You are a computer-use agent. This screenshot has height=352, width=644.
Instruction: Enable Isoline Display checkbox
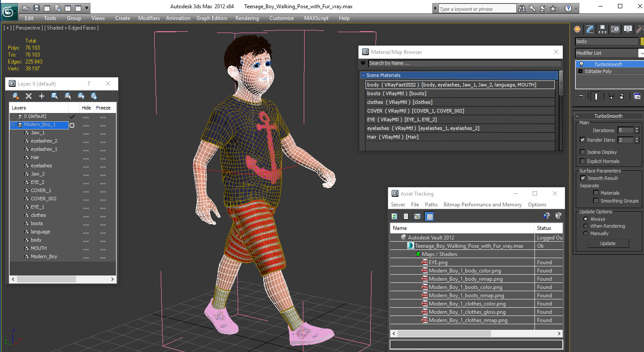[582, 152]
